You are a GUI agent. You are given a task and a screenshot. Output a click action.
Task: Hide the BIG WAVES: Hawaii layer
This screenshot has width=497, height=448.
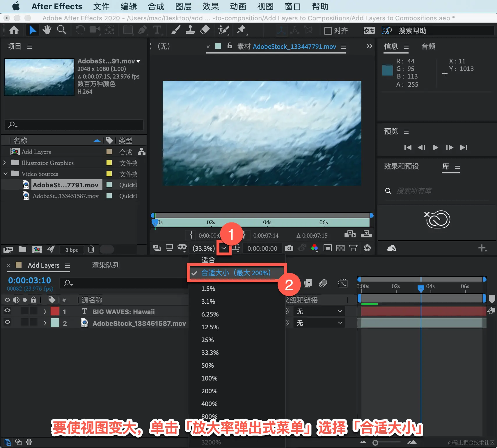(x=7, y=311)
